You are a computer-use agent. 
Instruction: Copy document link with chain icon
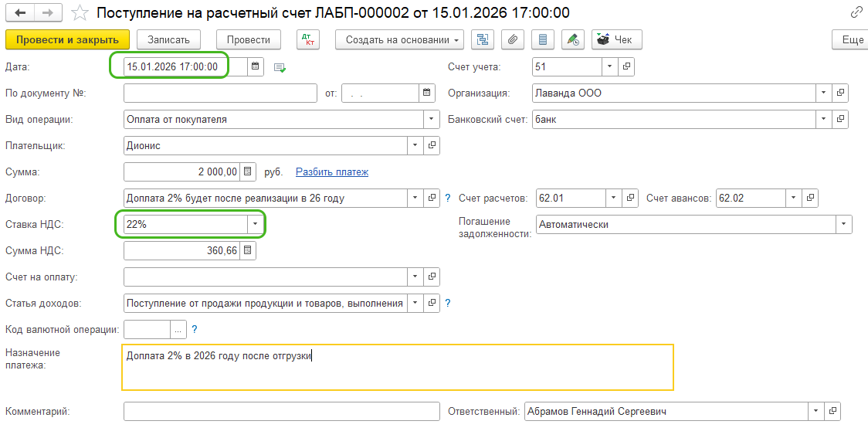tap(856, 12)
